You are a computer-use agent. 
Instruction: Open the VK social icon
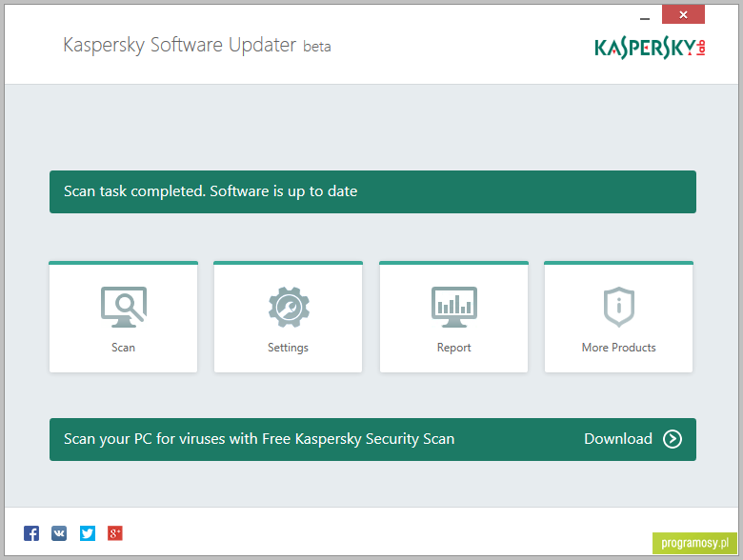tap(59, 533)
